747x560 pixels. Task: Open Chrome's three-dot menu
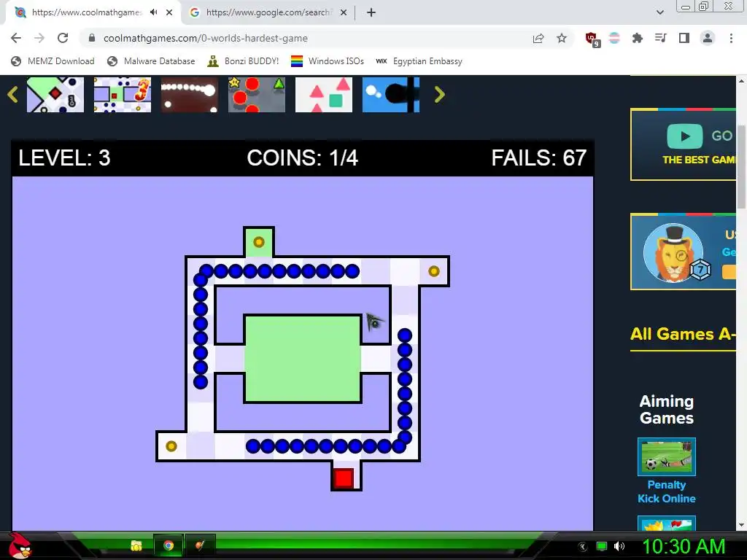(x=731, y=38)
